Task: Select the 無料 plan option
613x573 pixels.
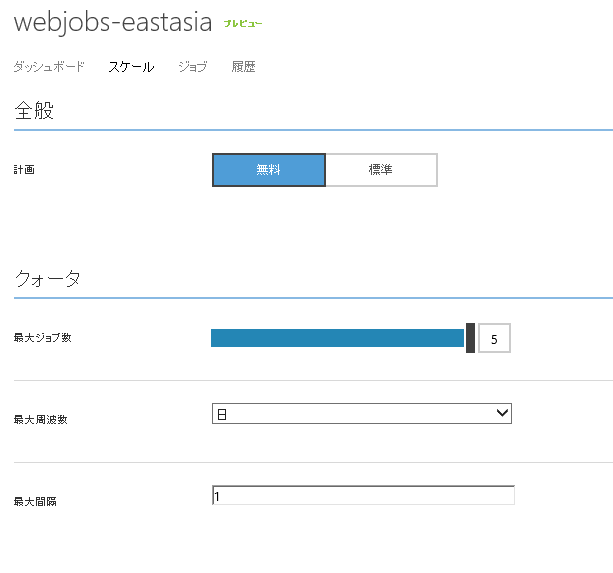Action: pos(269,170)
